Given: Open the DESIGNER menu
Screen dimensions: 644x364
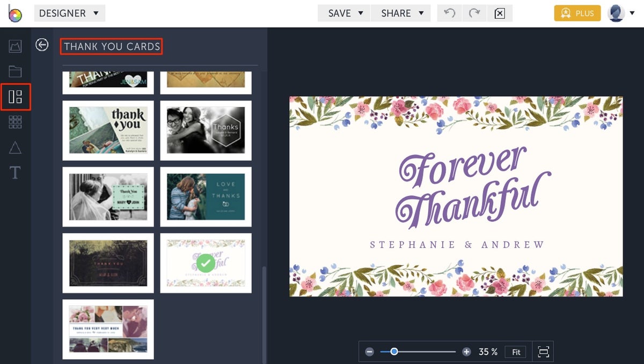Looking at the screenshot, I should [x=70, y=13].
